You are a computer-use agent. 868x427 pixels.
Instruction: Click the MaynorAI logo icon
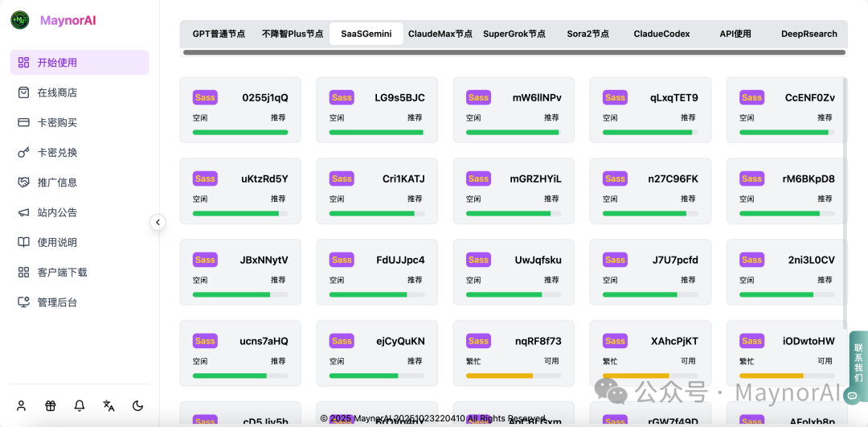pos(20,20)
